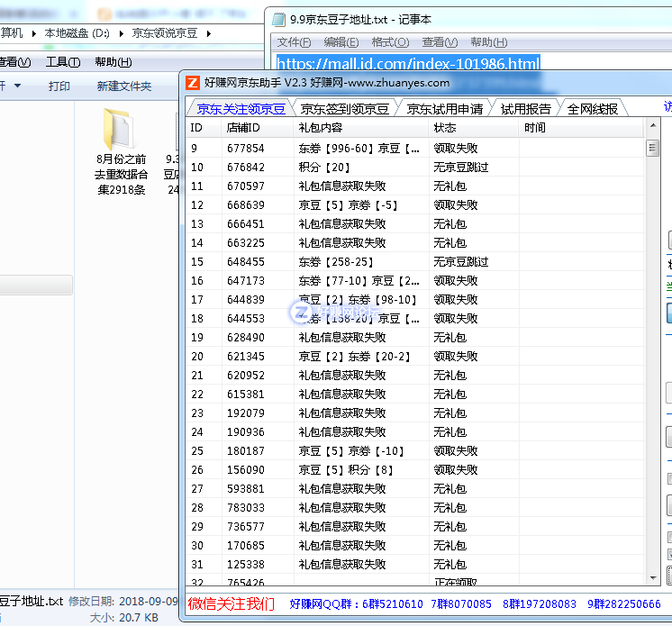Open the 试用报告 tab
672x626 pixels.
tap(525, 109)
